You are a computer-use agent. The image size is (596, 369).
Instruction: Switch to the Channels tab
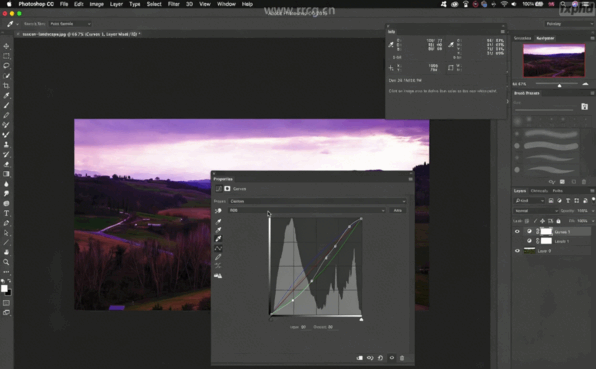coord(539,191)
